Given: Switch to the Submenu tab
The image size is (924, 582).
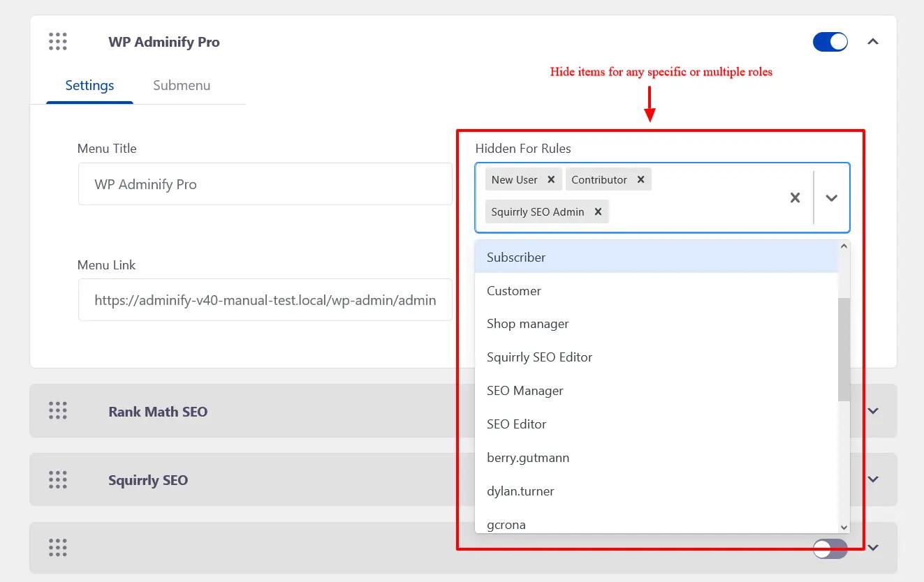Looking at the screenshot, I should [x=182, y=85].
